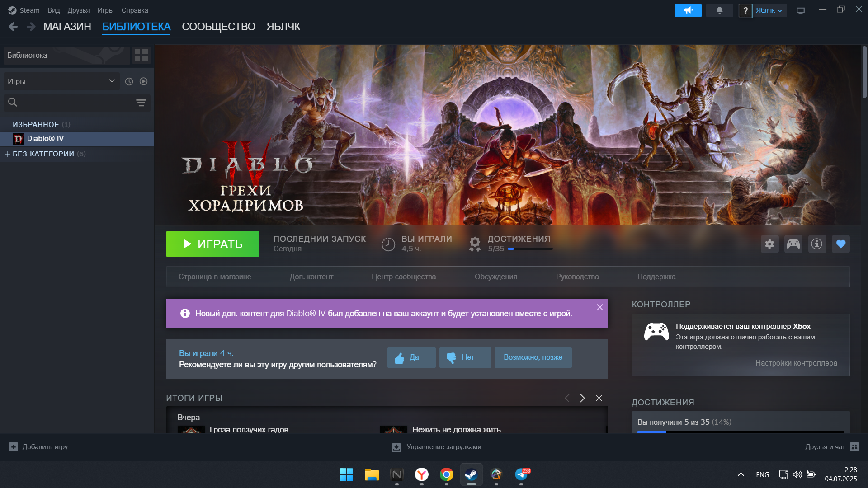Open Страница в магазине link
The height and width of the screenshot is (488, 868).
[215, 277]
